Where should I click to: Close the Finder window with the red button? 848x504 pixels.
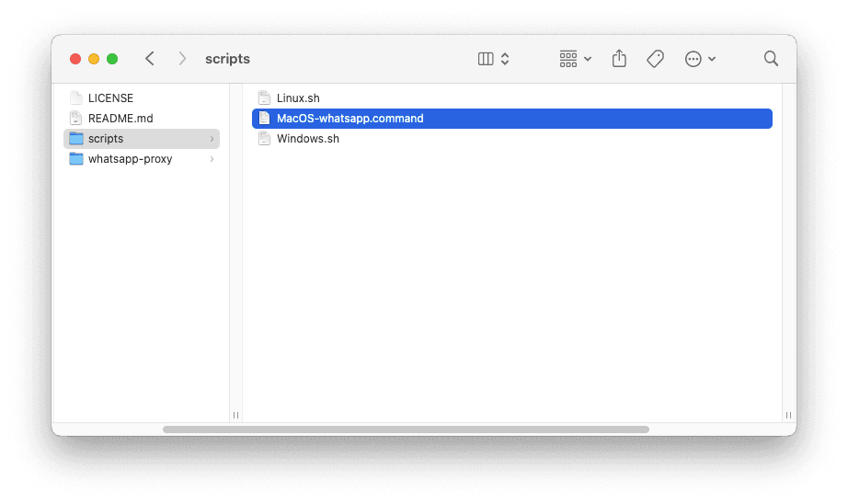pos(75,59)
